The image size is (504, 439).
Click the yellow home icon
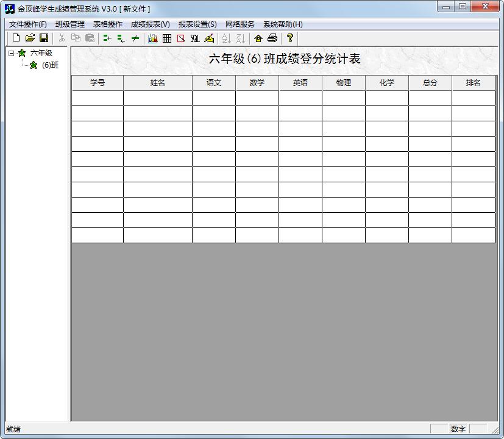coord(258,38)
